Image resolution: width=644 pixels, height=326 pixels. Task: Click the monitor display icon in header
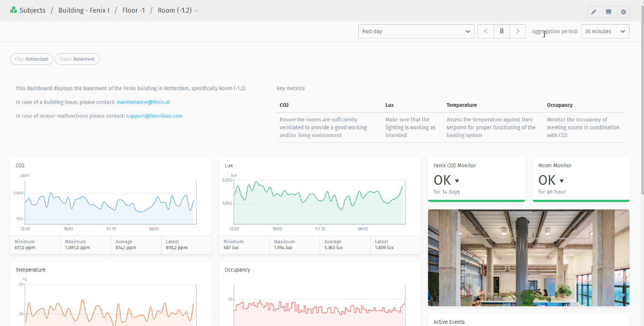tap(609, 11)
